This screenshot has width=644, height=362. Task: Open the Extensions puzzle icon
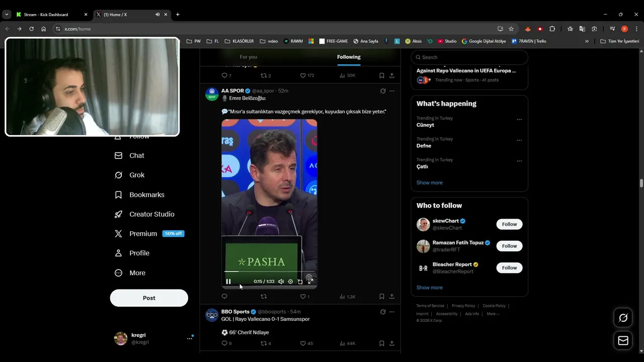[x=552, y=29]
